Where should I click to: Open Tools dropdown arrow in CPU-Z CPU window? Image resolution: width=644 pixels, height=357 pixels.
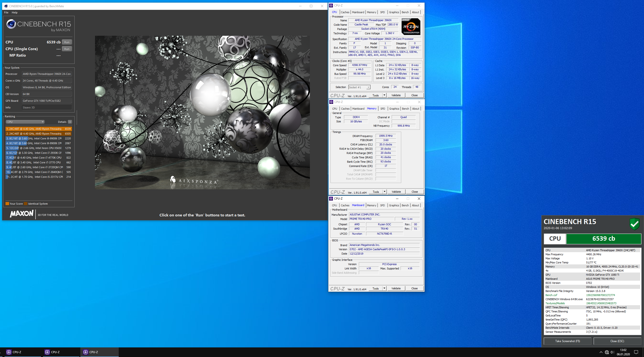click(384, 95)
